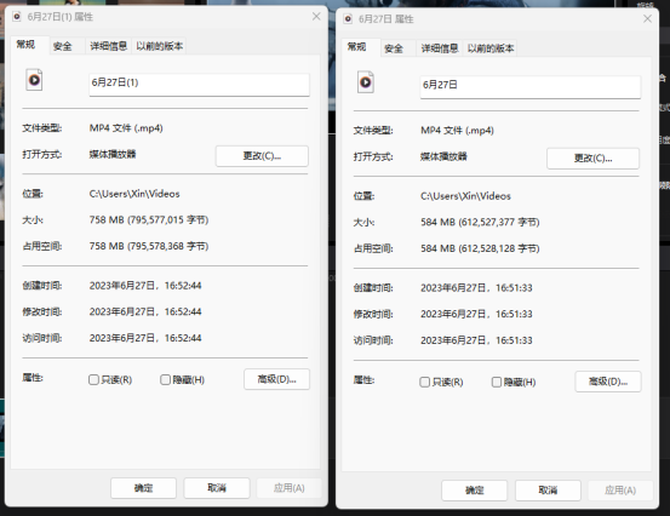Click title bar icon of 6月27日 属性 window
The width and height of the screenshot is (670, 516).
tap(349, 18)
